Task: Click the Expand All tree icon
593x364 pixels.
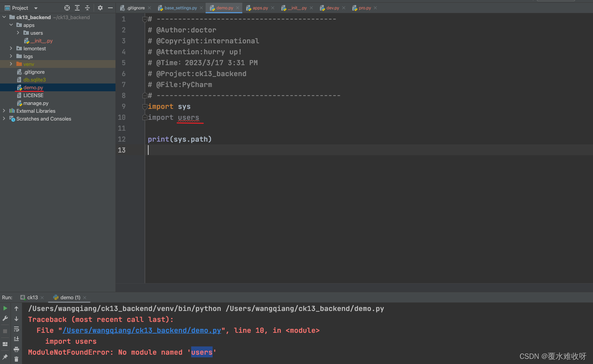Action: point(77,8)
